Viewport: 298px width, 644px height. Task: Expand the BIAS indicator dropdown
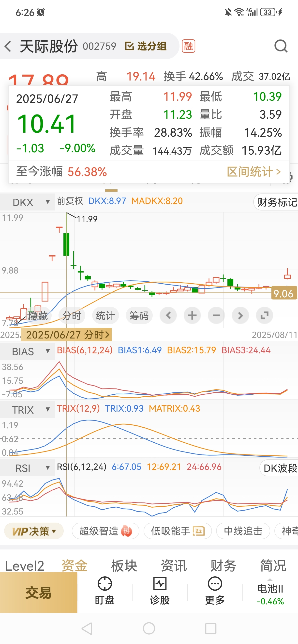28,351
